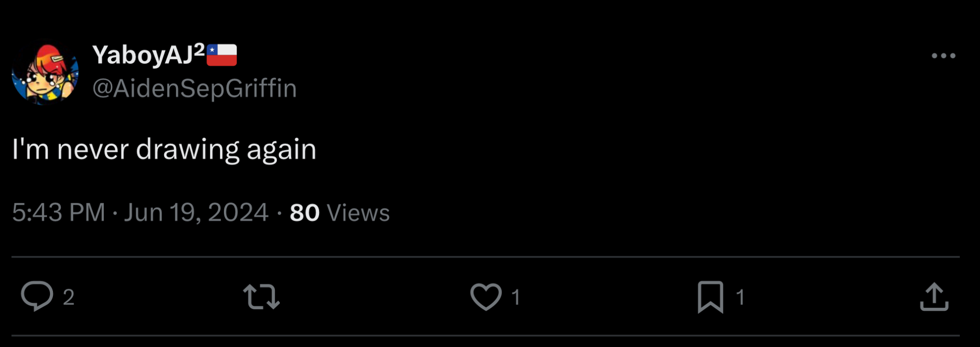Click the bold 80 view count number
Viewport: 980px width, 347px height.
(x=304, y=213)
